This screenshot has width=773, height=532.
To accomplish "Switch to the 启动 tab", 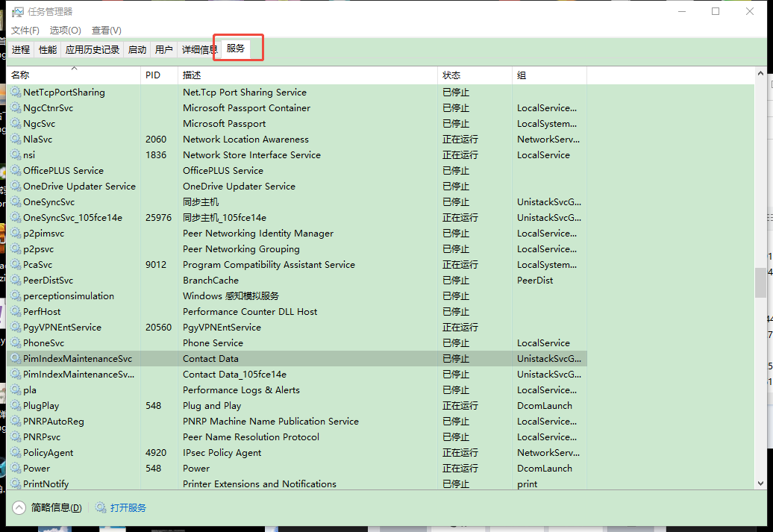I will pyautogui.click(x=137, y=49).
